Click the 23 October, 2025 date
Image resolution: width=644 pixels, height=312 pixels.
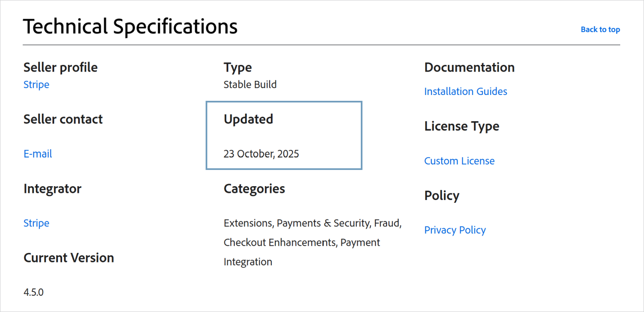coord(261,154)
